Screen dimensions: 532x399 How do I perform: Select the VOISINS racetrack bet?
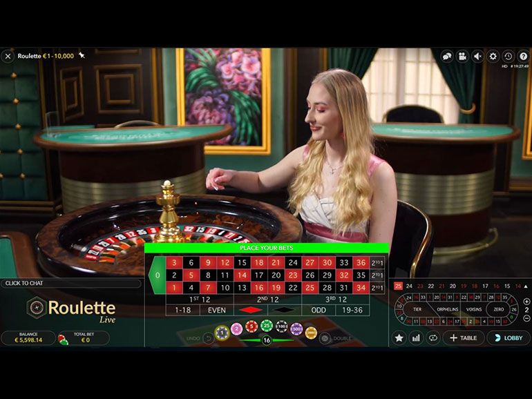tap(474, 309)
